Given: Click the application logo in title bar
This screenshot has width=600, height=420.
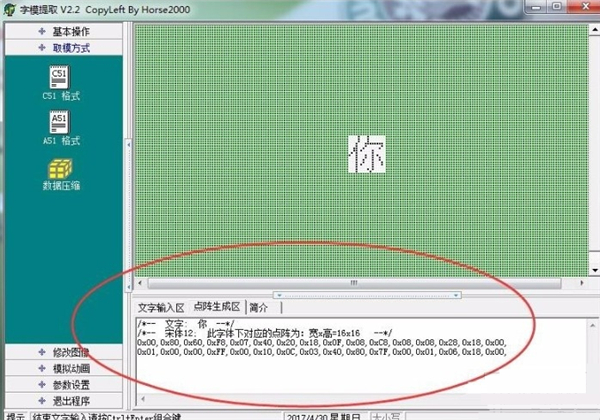Looking at the screenshot, I should (10, 9).
